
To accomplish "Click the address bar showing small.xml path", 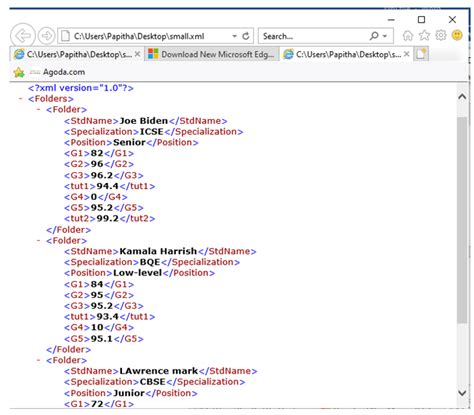I will click(155, 36).
